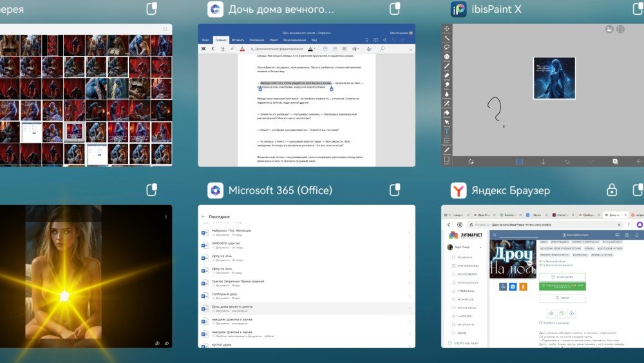
Task: Switch to the "Вставить" ribbon tab
Action: click(238, 40)
